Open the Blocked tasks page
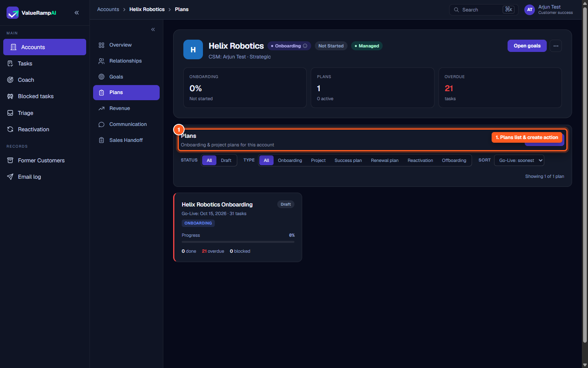 click(45, 96)
